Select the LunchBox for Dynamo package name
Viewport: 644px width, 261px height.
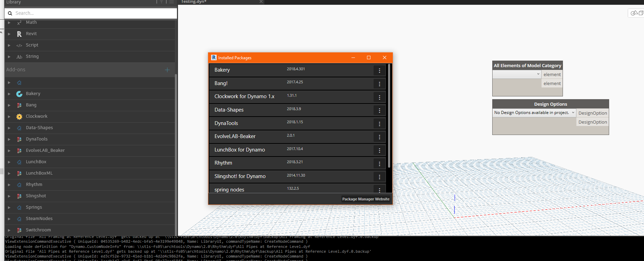[x=240, y=150]
